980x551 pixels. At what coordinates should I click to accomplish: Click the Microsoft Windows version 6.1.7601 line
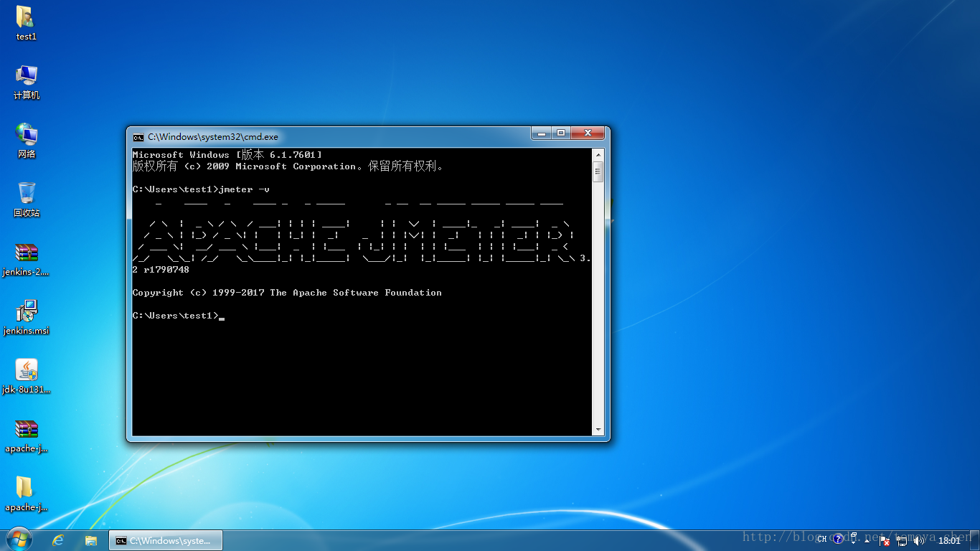coord(227,154)
